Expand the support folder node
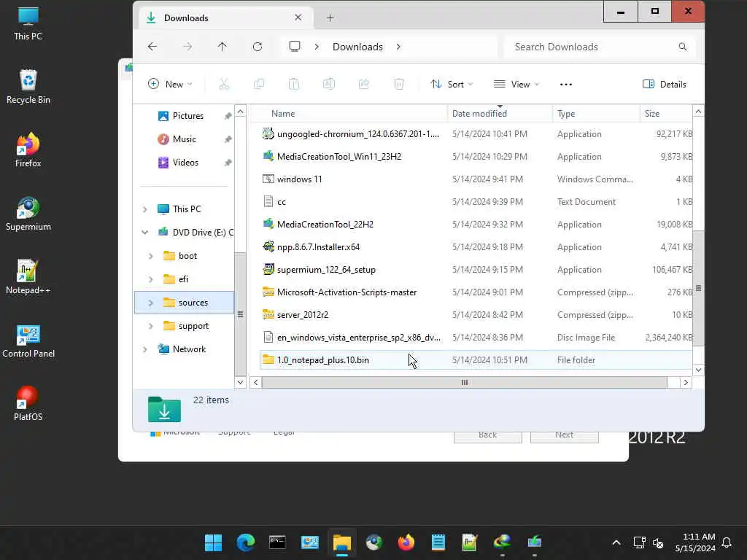747x560 pixels. click(x=150, y=326)
